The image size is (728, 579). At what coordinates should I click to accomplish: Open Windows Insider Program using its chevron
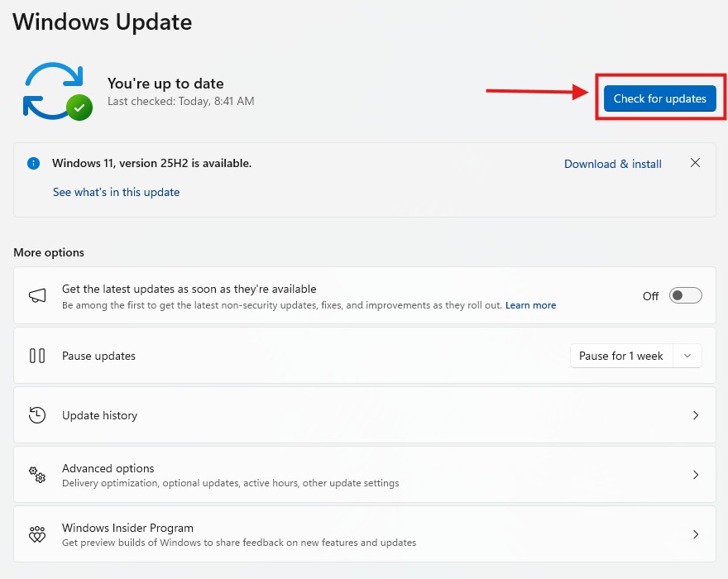click(696, 534)
